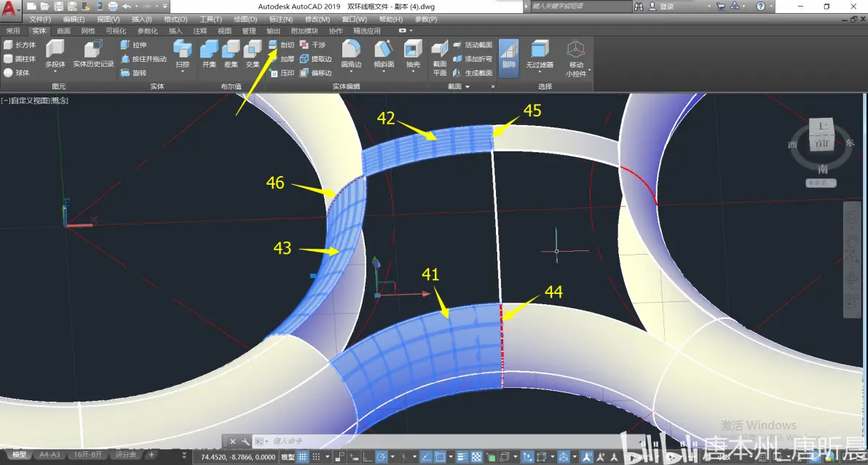Toggle the 模型 model space button in status bar
This screenshot has height=465, width=868.
[288, 457]
